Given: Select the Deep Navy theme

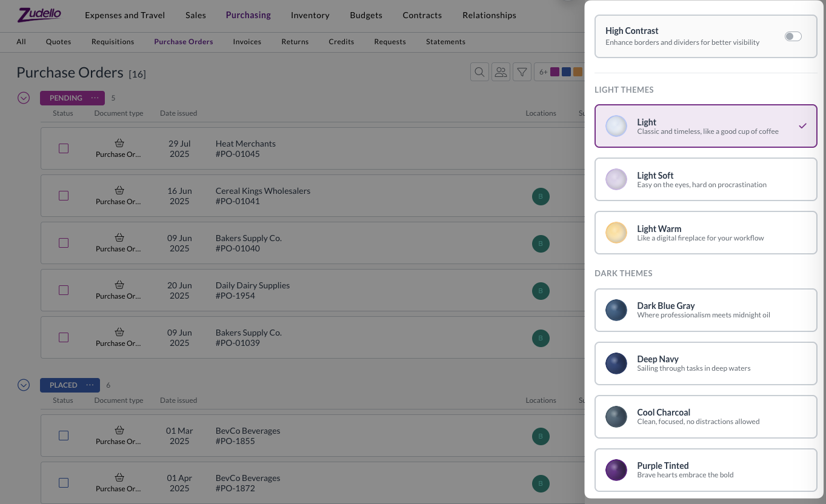Looking at the screenshot, I should tap(705, 363).
